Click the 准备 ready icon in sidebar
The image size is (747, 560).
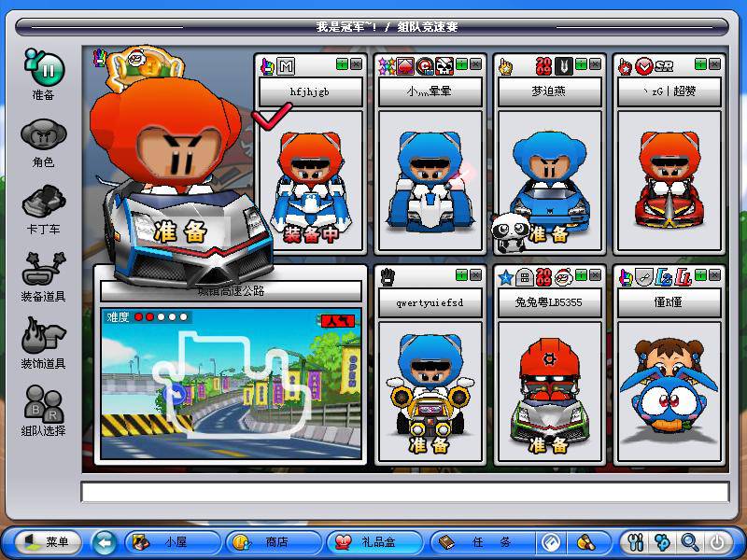pyautogui.click(x=43, y=75)
